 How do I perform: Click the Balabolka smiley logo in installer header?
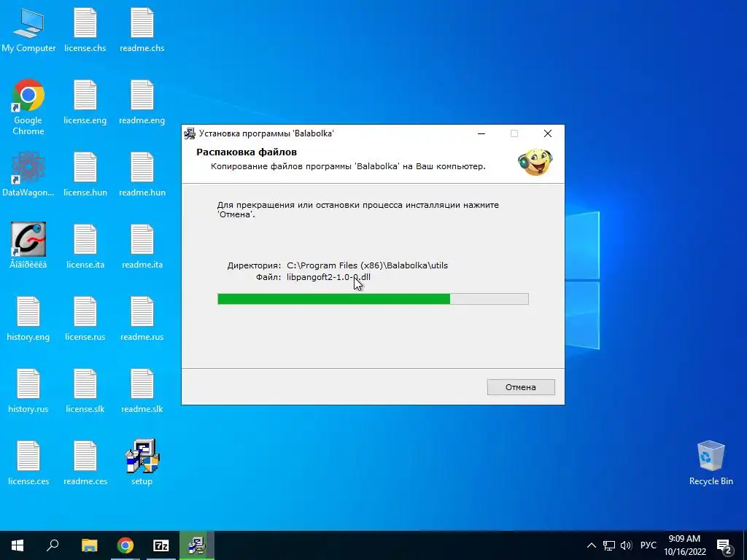pos(535,162)
